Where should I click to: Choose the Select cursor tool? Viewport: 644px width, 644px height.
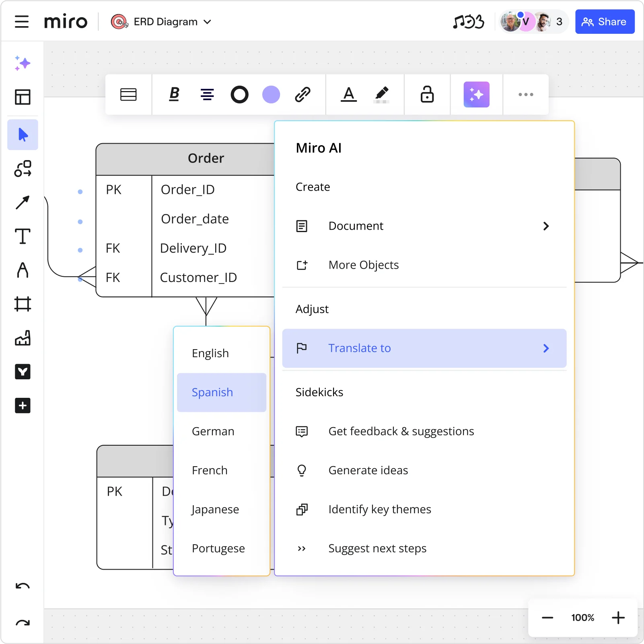(23, 135)
